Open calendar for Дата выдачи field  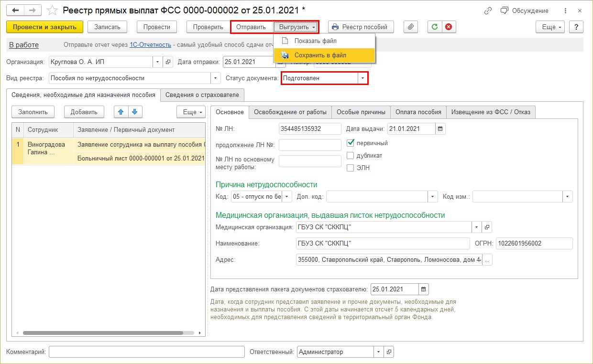click(440, 128)
